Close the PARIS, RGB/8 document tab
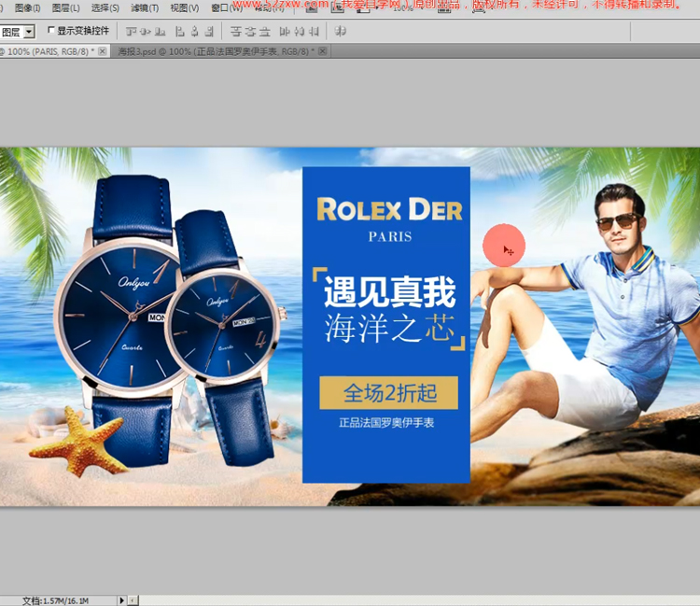 (x=103, y=51)
